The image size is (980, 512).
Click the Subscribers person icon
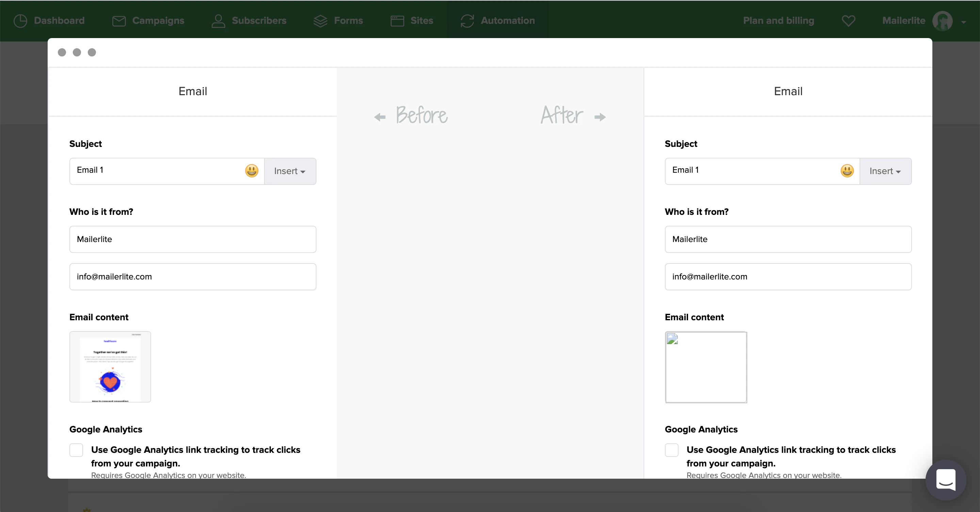218,21
